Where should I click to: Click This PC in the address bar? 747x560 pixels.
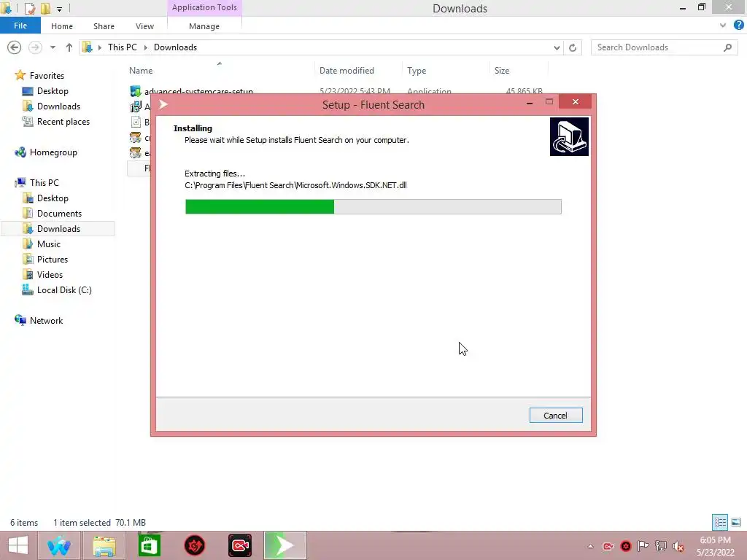click(x=123, y=47)
